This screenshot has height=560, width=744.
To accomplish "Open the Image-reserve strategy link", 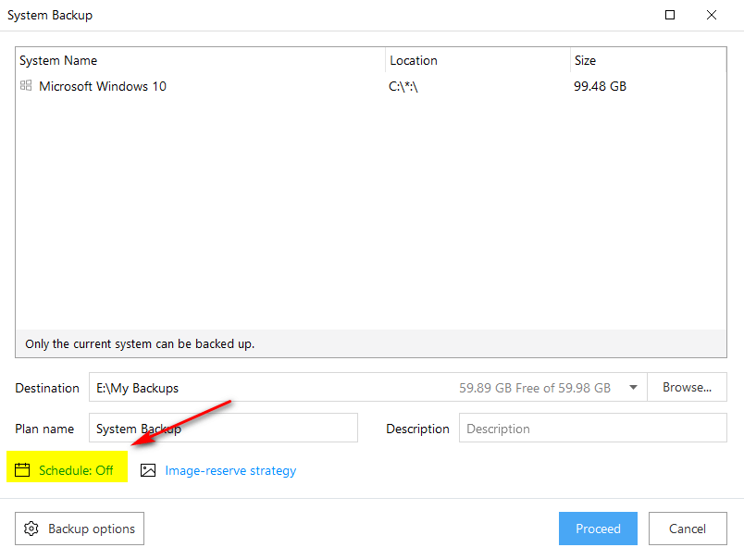I will pyautogui.click(x=230, y=470).
